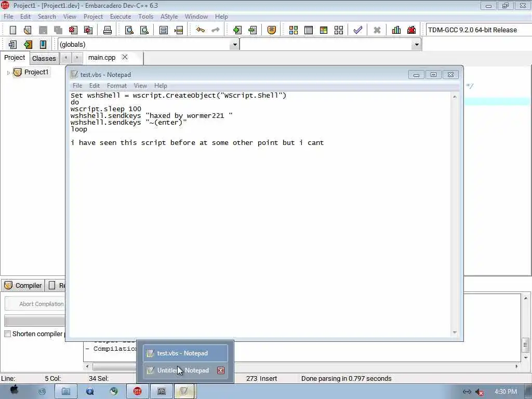Click the Undo arrow icon
The width and height of the screenshot is (532, 399).
tap(201, 30)
